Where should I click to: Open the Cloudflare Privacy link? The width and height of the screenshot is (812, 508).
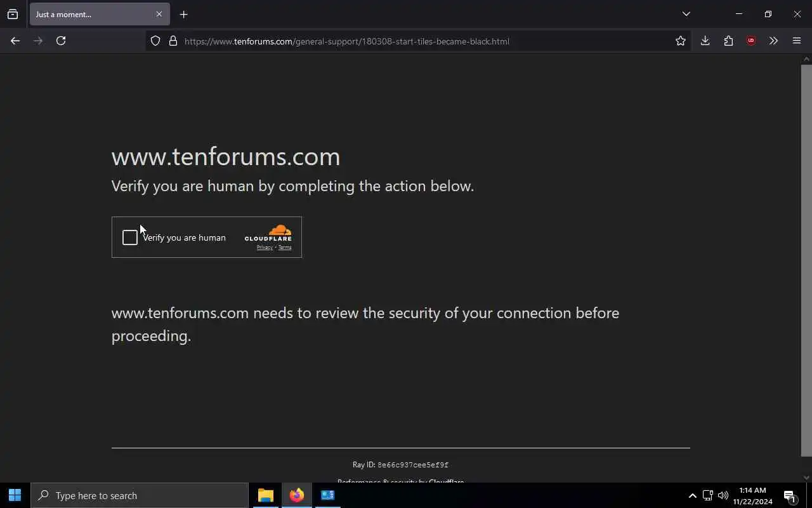(x=265, y=248)
